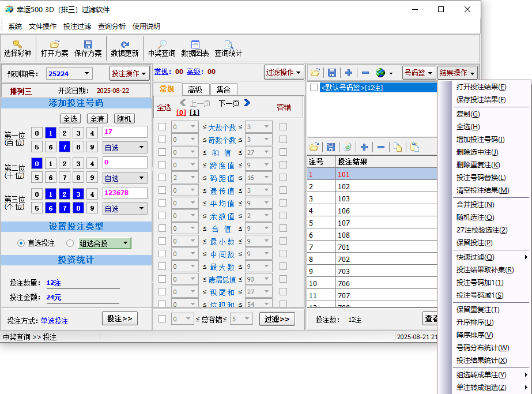Image resolution: width=532 pixels, height=394 pixels.
Task: Enable the 大数个数 filter checkbox
Action: [163, 127]
